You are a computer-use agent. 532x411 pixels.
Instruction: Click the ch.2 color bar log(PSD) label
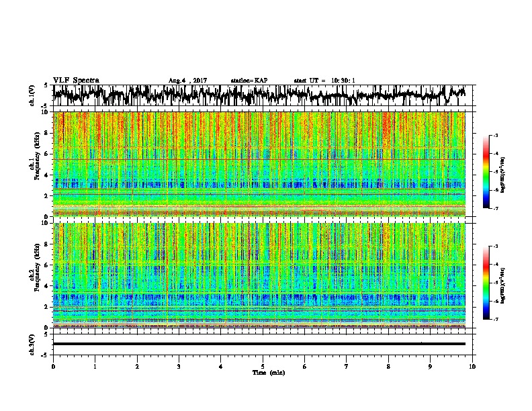tap(503, 285)
